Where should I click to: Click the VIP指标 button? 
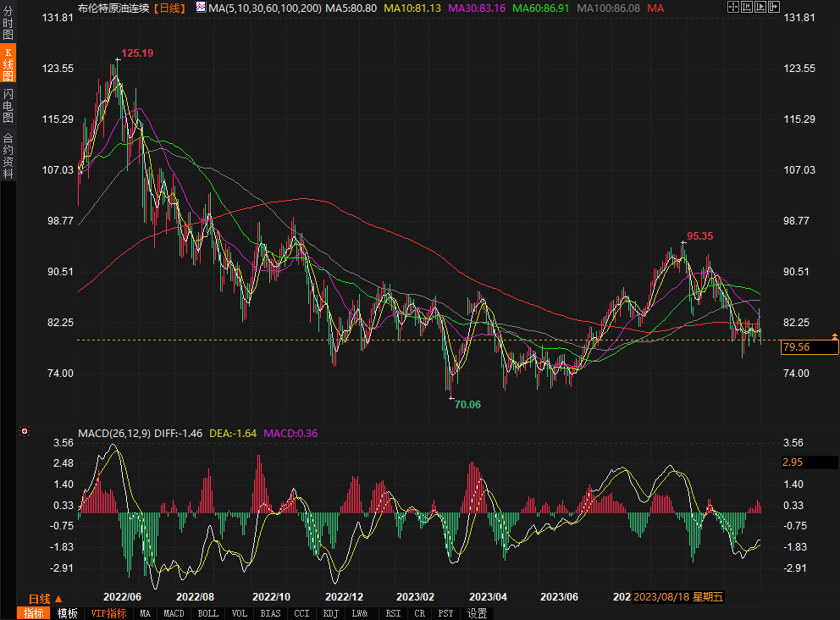coord(108,613)
